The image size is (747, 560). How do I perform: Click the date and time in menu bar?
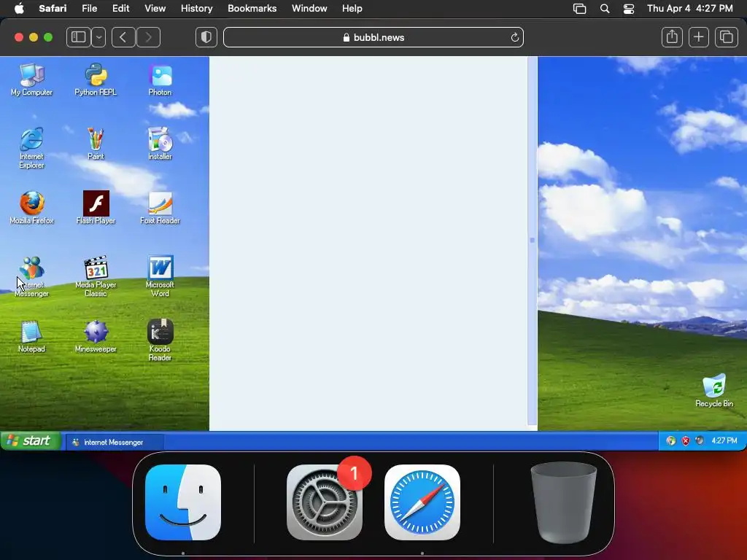coord(690,9)
